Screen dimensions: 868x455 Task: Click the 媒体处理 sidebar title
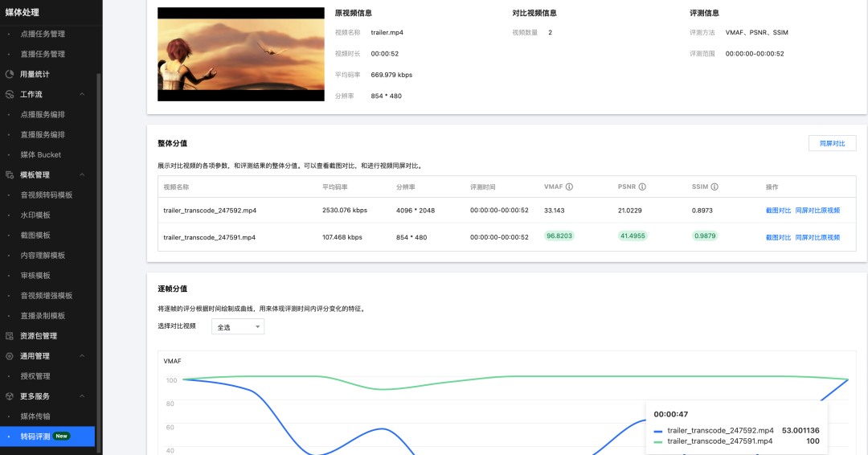coord(23,12)
